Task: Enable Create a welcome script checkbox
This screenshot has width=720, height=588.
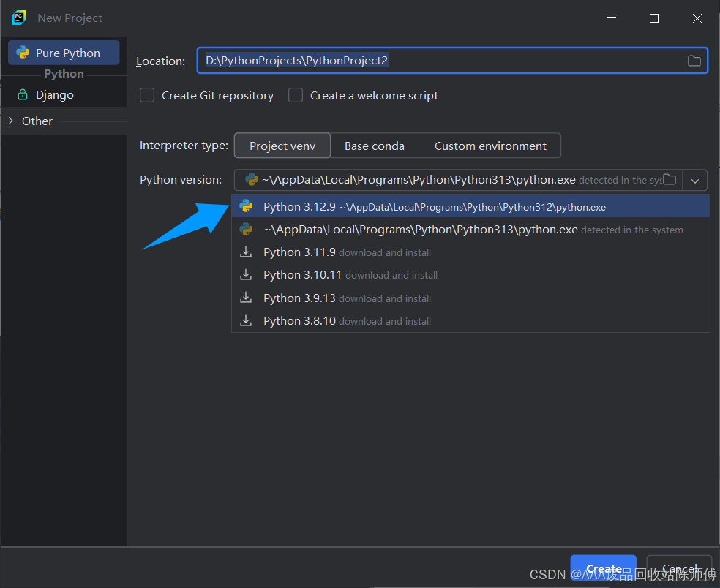Action: pos(296,96)
